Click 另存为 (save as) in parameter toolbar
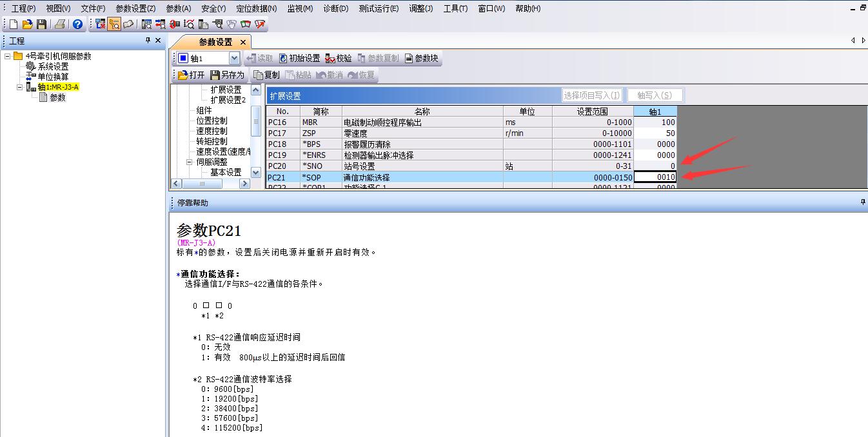 point(228,75)
